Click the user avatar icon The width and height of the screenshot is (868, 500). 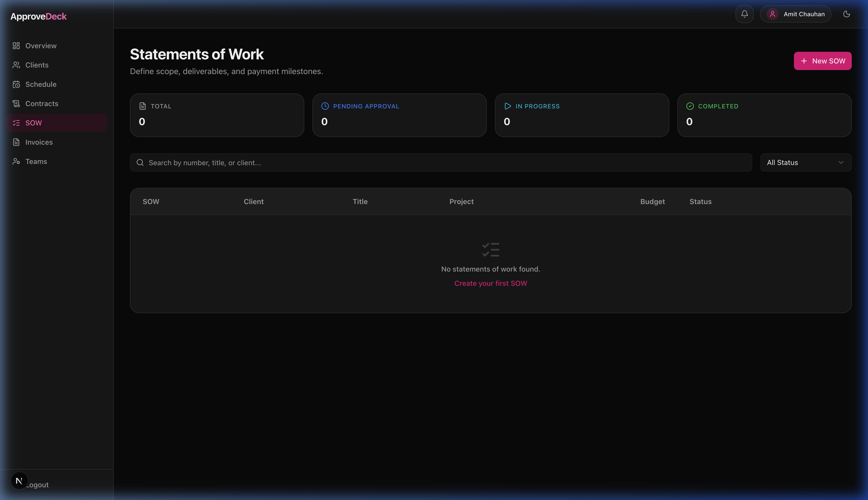pyautogui.click(x=772, y=14)
